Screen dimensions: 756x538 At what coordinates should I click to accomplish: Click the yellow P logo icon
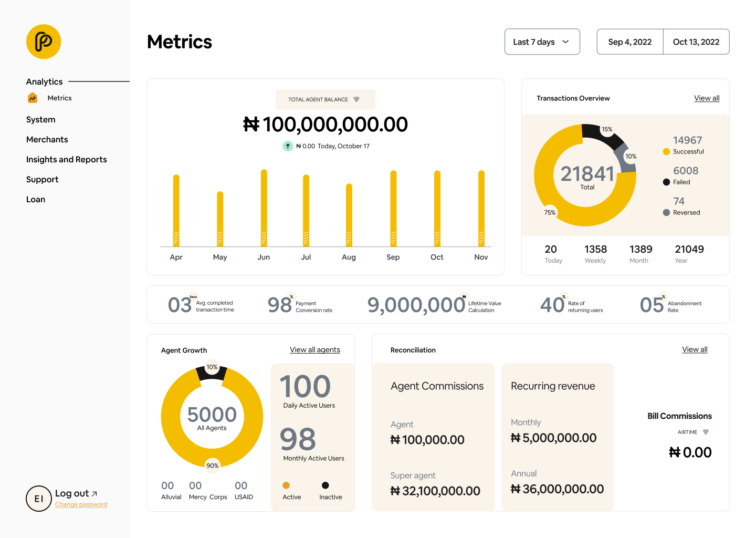coord(44,42)
